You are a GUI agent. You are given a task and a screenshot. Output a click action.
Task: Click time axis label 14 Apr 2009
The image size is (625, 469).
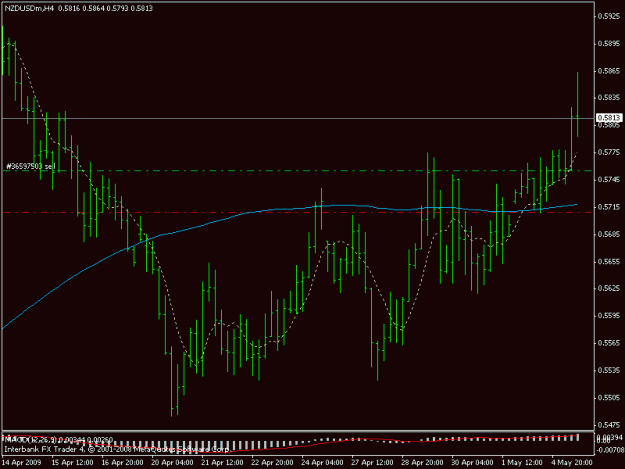coord(22,463)
